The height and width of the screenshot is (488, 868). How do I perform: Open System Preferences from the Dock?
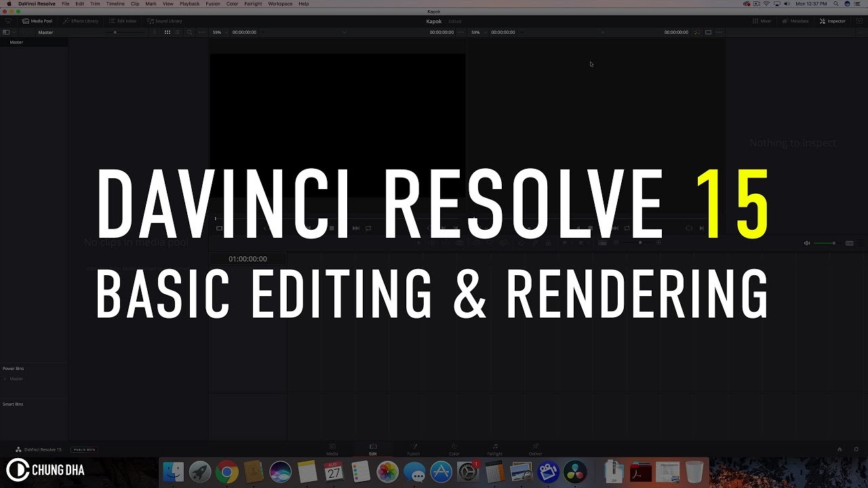(468, 472)
